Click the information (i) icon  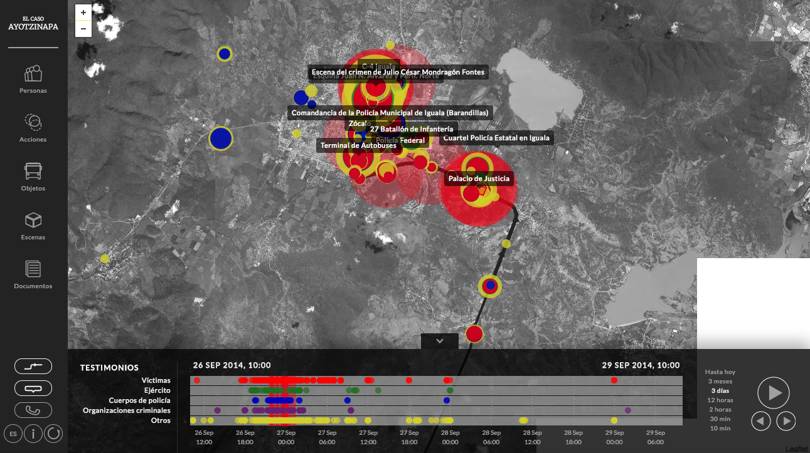tap(33, 434)
